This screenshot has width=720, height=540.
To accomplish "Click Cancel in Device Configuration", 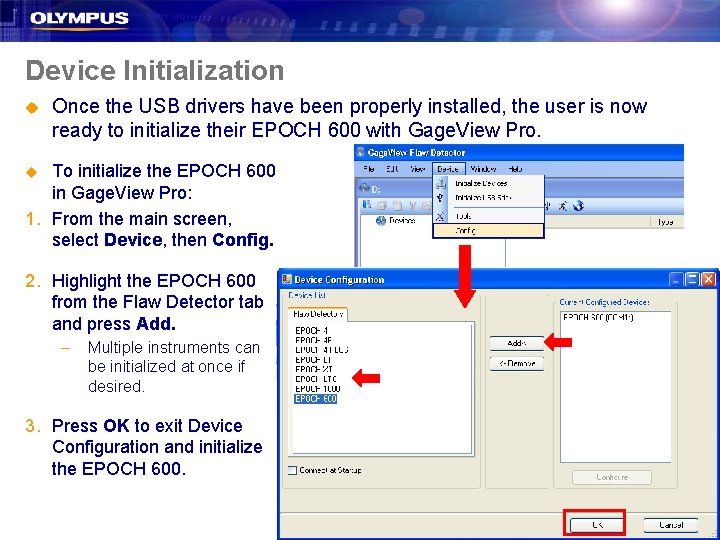I will 671,524.
